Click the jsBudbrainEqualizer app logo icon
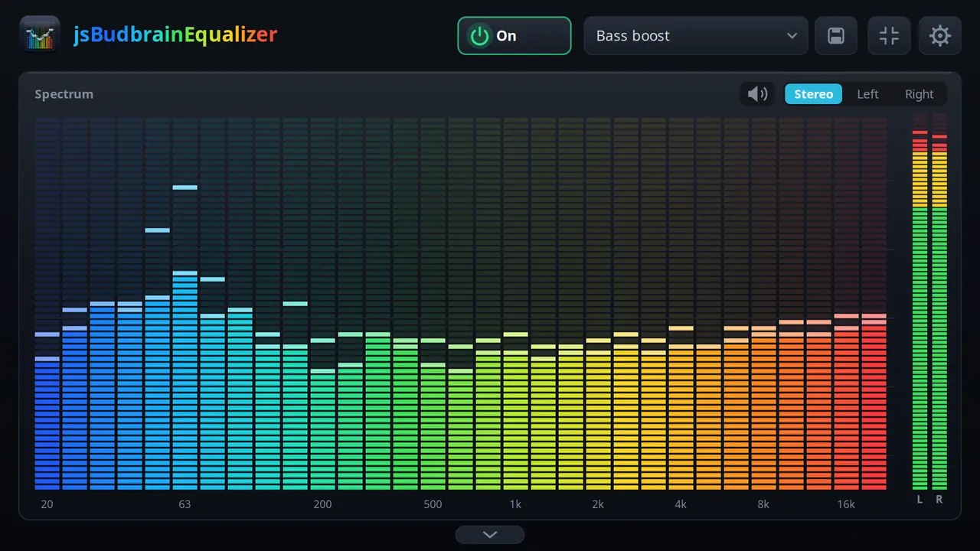Image resolution: width=980 pixels, height=551 pixels. click(x=40, y=35)
